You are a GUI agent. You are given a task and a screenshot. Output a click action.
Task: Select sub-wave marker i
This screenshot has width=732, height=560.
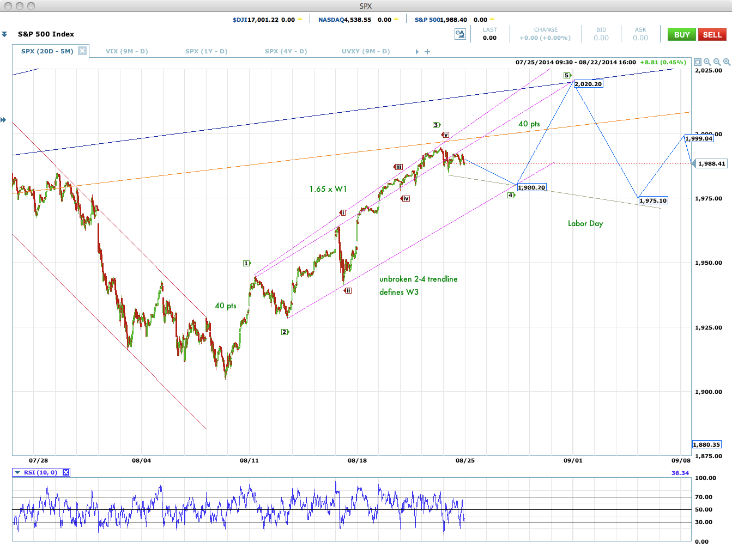click(x=342, y=212)
